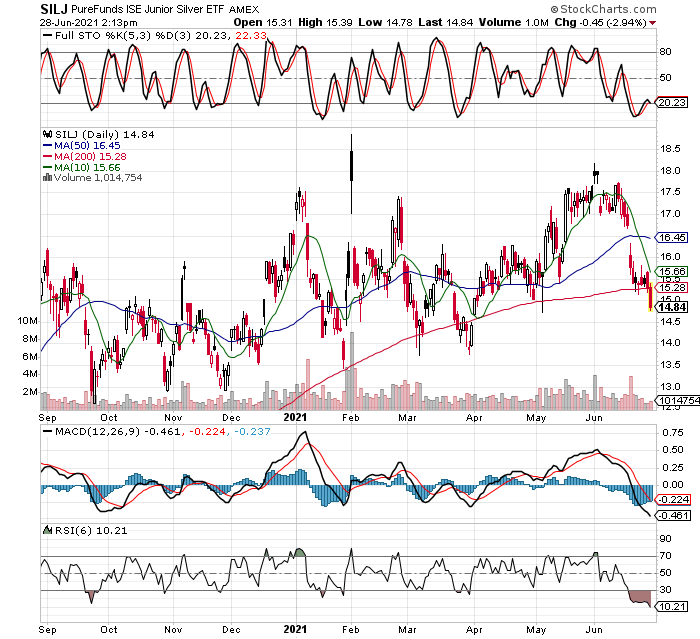Screen dimensions: 700x639
Task: Click the red -0.224 value in MACD legend
Action: tap(208, 432)
